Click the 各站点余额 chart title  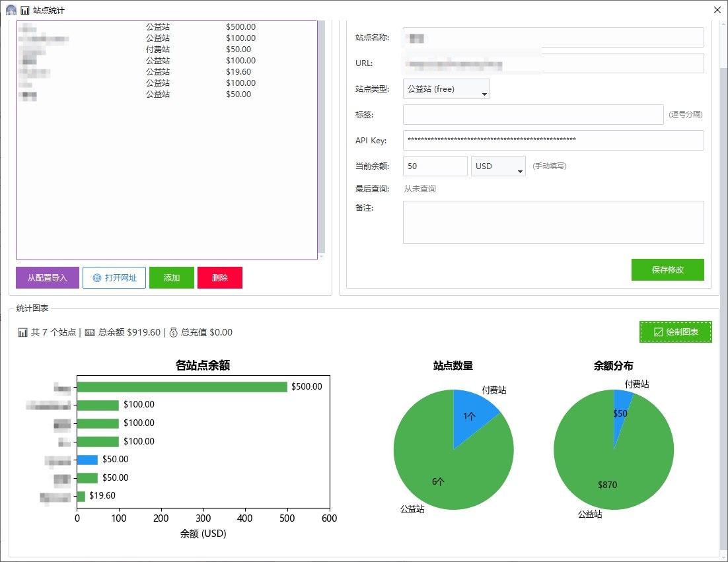[x=203, y=365]
